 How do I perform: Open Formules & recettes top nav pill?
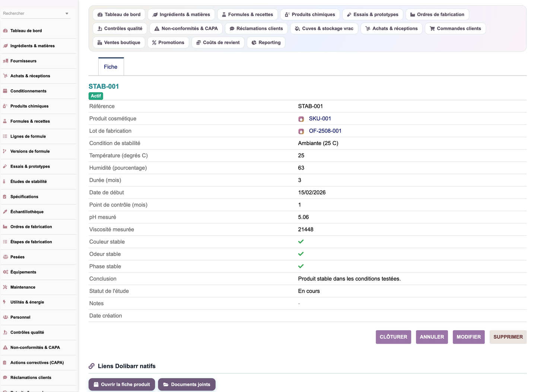[248, 15]
